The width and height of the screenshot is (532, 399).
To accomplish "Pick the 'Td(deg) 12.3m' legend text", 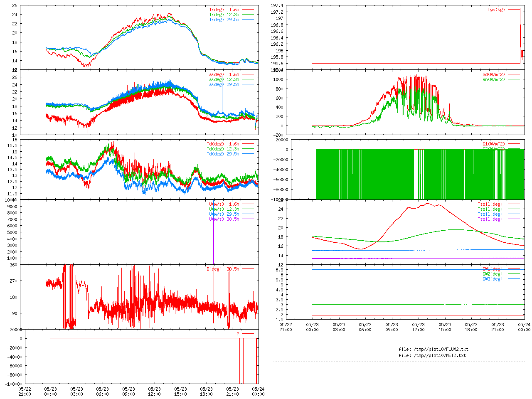I will [x=223, y=149].
